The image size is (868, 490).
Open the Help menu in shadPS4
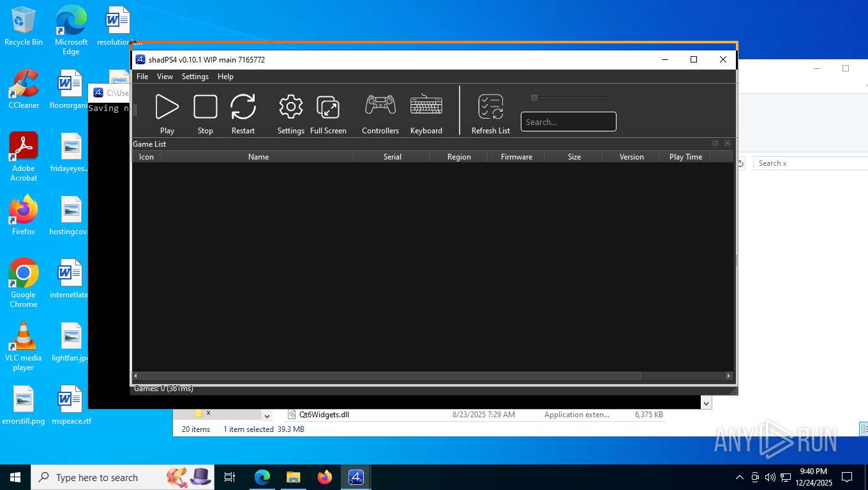(x=225, y=77)
